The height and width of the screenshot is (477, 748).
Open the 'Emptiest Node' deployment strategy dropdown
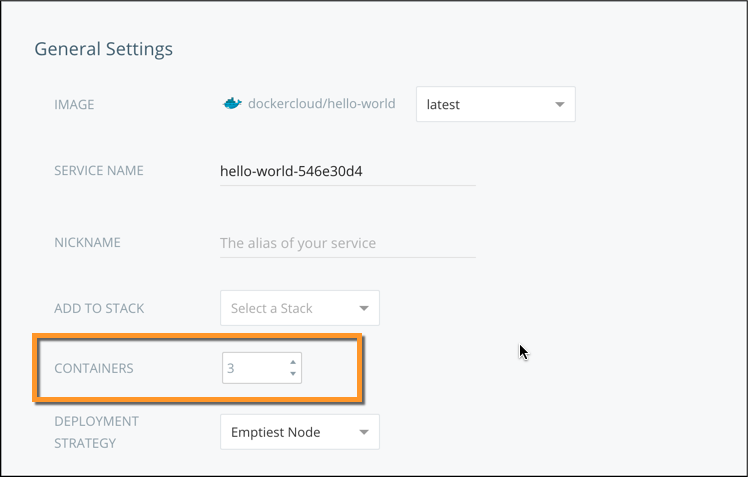299,432
